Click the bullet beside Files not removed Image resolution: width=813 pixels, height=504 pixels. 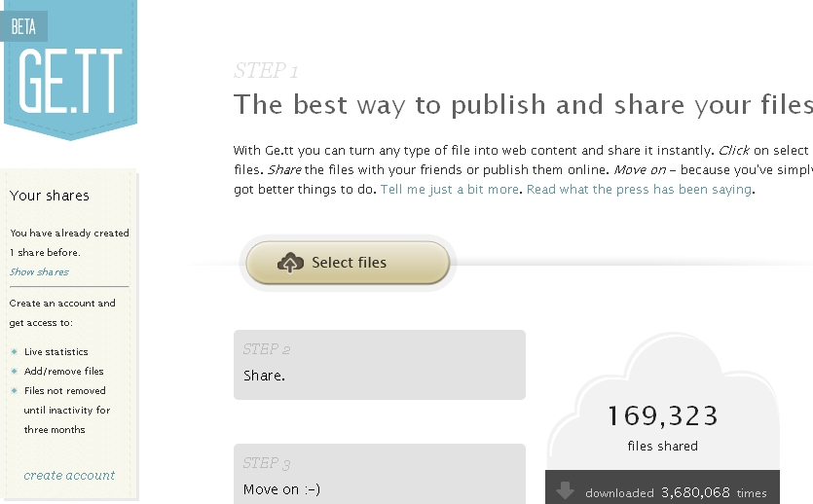tap(14, 391)
